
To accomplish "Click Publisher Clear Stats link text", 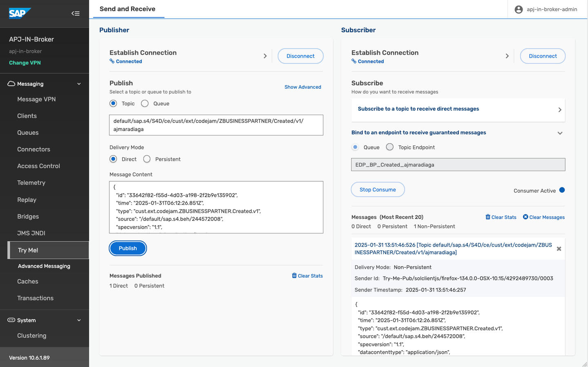I will click(310, 276).
